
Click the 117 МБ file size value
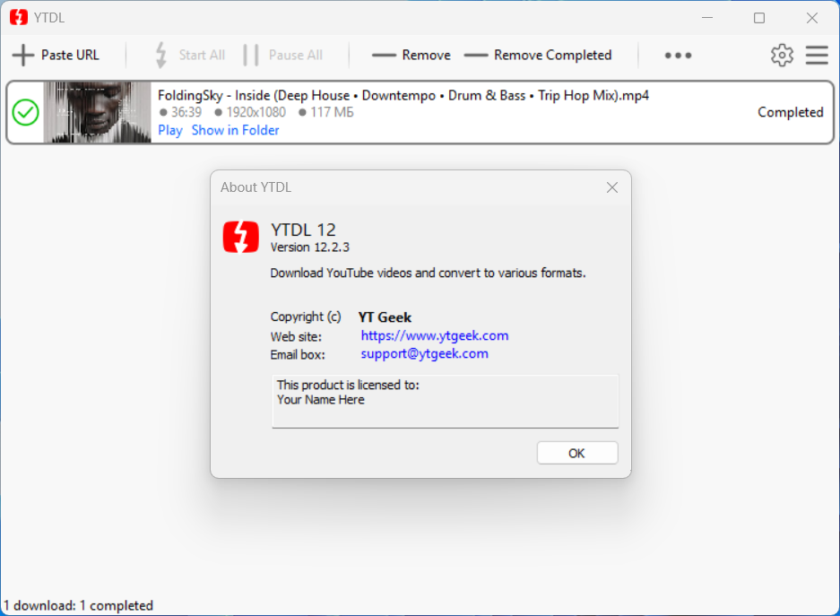[332, 112]
